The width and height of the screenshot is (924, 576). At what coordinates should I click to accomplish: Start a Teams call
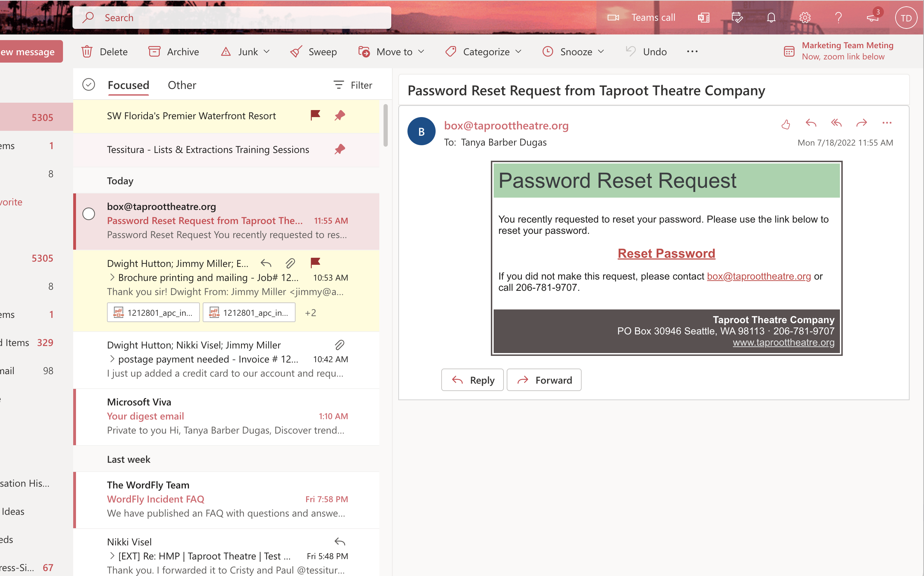click(x=641, y=18)
